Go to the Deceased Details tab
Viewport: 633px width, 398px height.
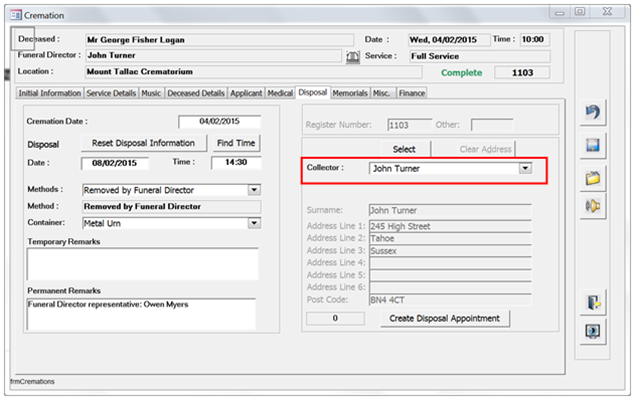pyautogui.click(x=196, y=93)
